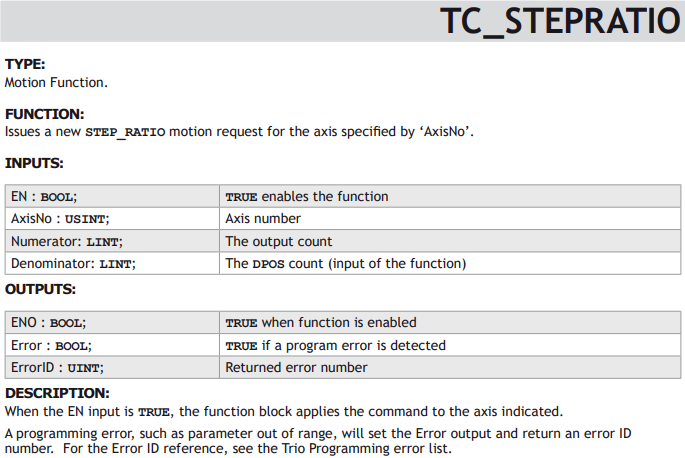Select the TYPE: heading
Screen dimensions: 685x458
(25, 64)
